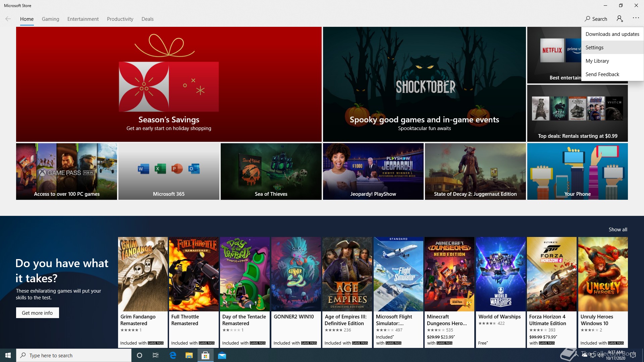
Task: Select Day of the Tentacle Remastered card
Action: [245, 292]
